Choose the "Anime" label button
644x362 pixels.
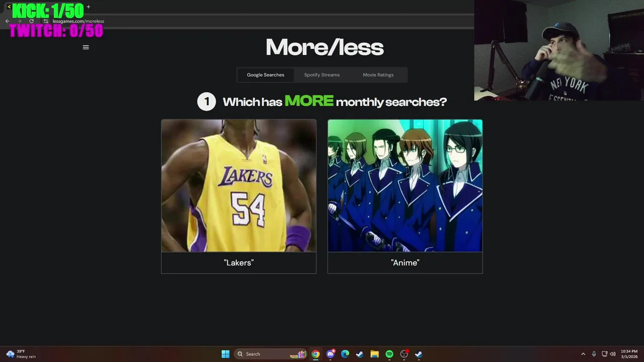[405, 262]
